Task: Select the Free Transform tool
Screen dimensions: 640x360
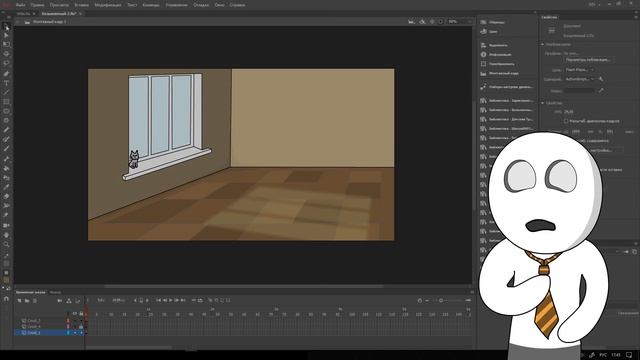Action: (6, 44)
